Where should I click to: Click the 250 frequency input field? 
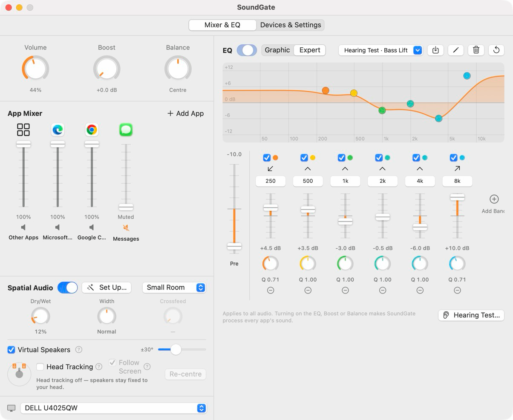pyautogui.click(x=271, y=181)
